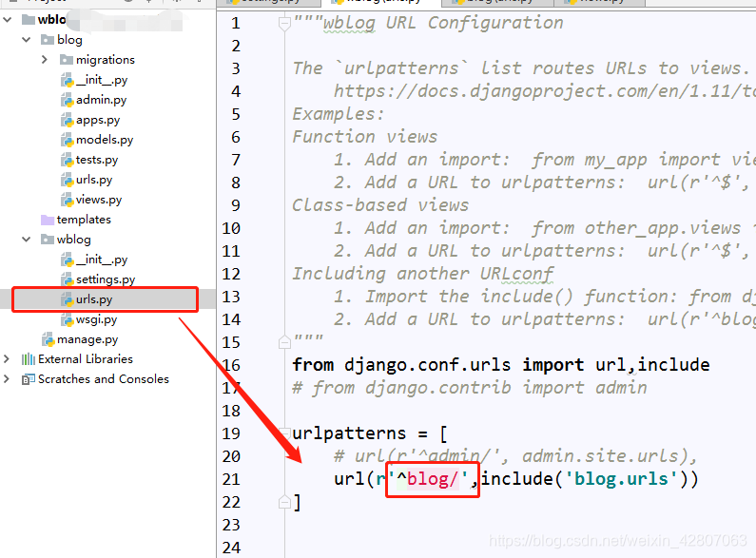Click line number 19 in the gutter

click(x=231, y=433)
